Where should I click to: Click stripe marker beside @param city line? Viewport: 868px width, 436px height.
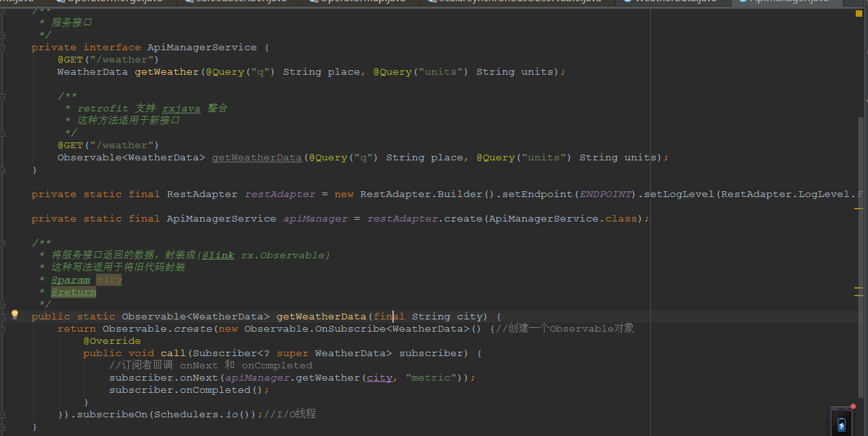point(859,288)
